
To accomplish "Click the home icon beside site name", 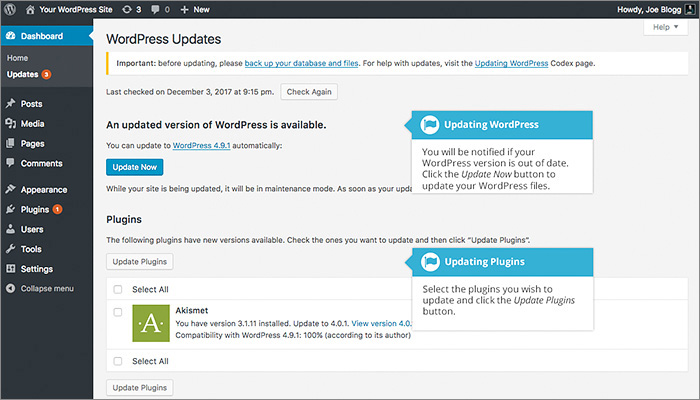I will [x=30, y=9].
